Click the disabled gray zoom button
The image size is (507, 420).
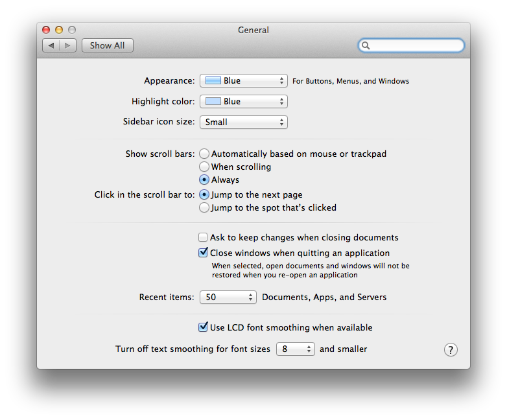tap(72, 30)
